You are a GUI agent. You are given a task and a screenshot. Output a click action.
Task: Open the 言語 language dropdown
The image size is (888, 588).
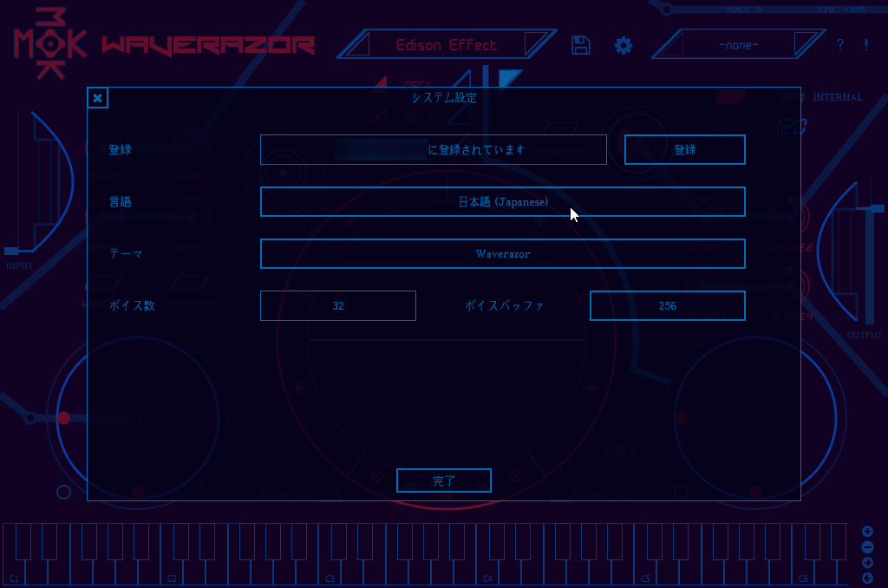(502, 202)
